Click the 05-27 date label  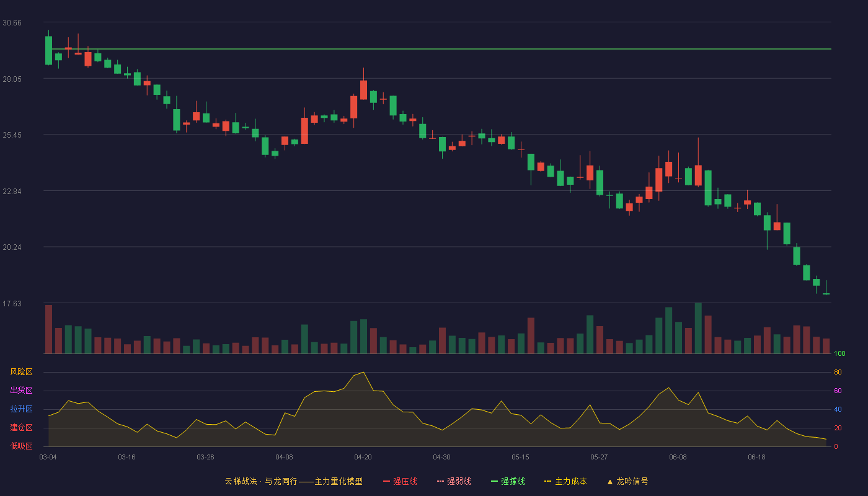click(x=599, y=457)
